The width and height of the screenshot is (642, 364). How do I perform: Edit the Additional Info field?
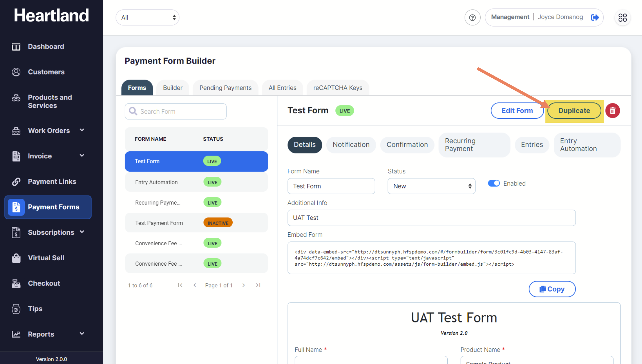click(x=431, y=218)
